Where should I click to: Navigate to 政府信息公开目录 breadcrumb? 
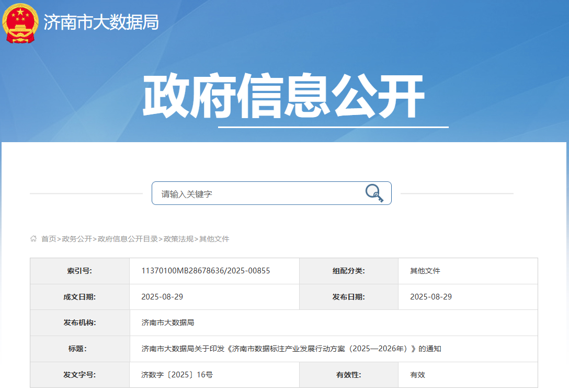click(x=128, y=239)
